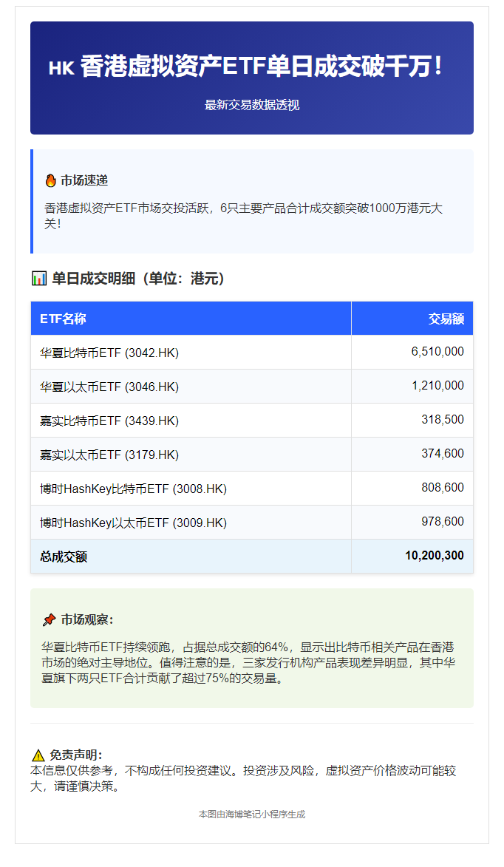504x867 pixels.
Task: Click the value 6,510,000
Action: pos(437,352)
